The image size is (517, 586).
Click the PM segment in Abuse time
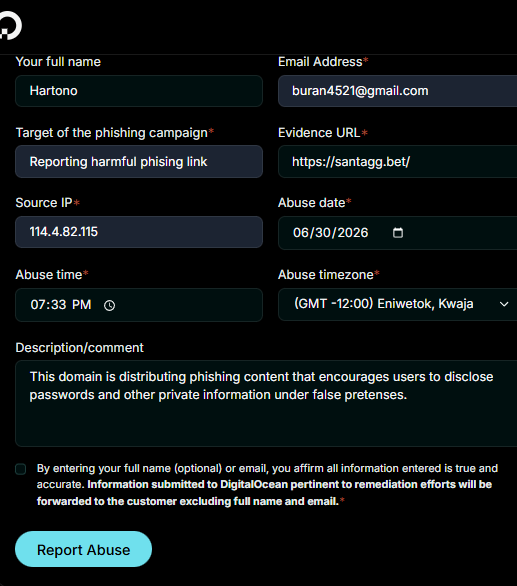(81, 305)
